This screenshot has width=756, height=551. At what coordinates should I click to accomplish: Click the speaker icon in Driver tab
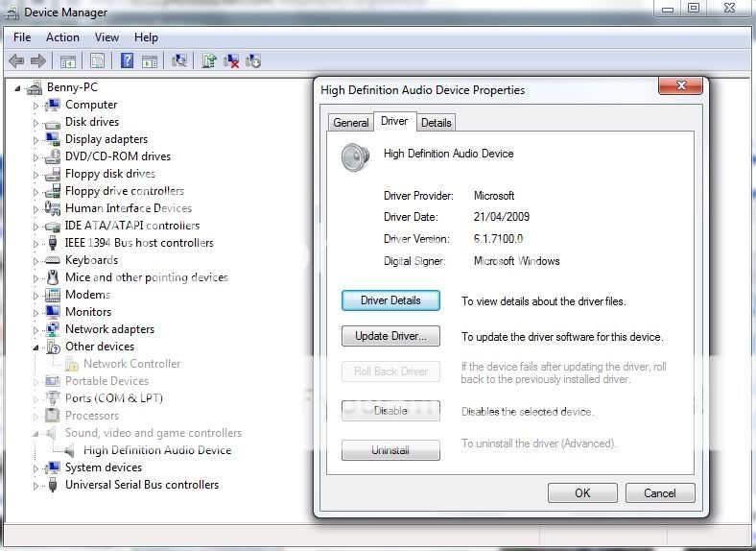point(355,156)
